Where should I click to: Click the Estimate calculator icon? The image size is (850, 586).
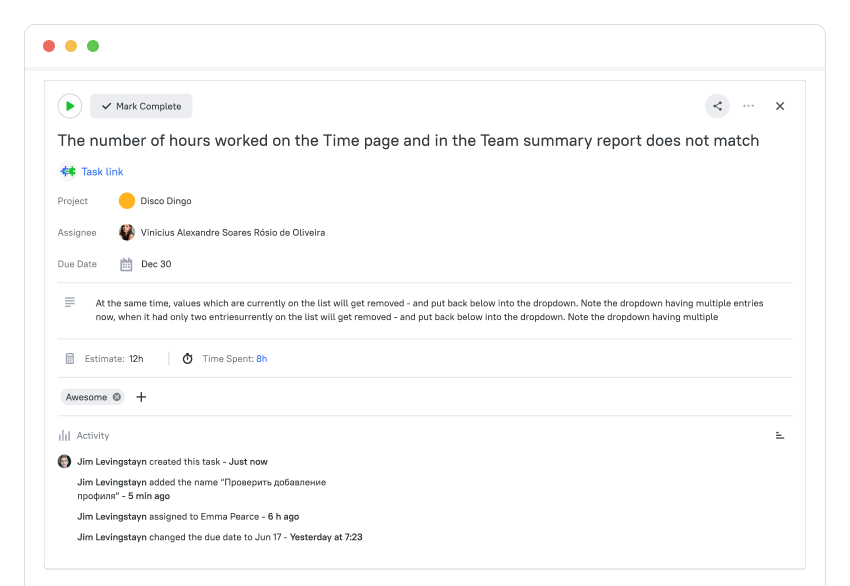pos(68,358)
